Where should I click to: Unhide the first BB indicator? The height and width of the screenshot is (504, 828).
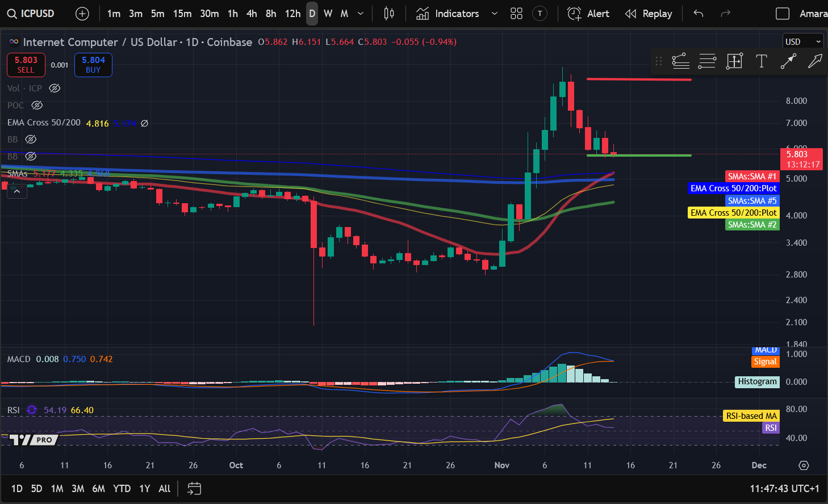31,140
